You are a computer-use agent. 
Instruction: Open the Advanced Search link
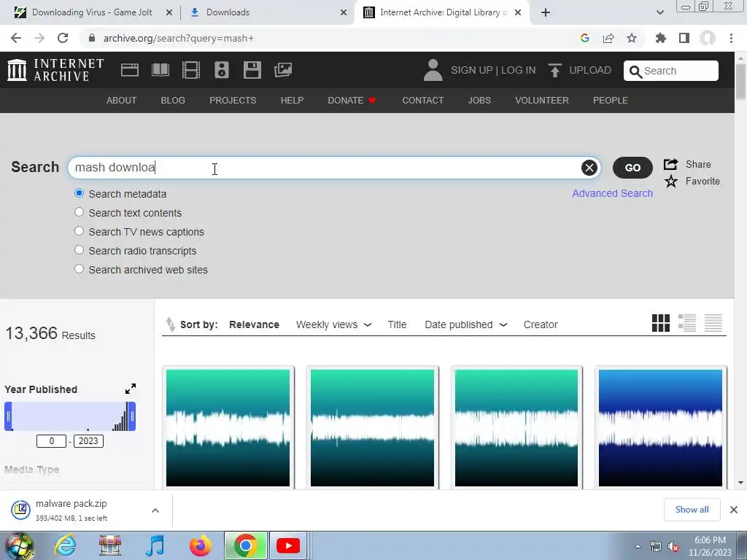point(612,193)
